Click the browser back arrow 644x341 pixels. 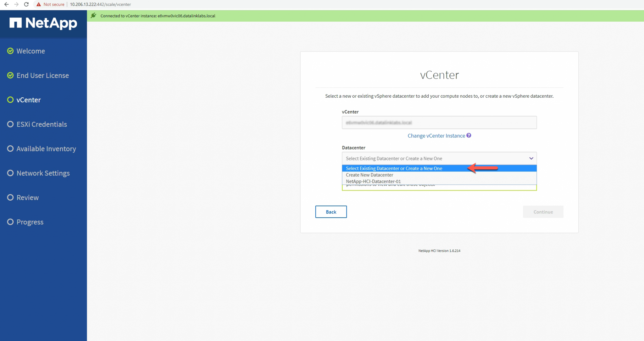6,4
